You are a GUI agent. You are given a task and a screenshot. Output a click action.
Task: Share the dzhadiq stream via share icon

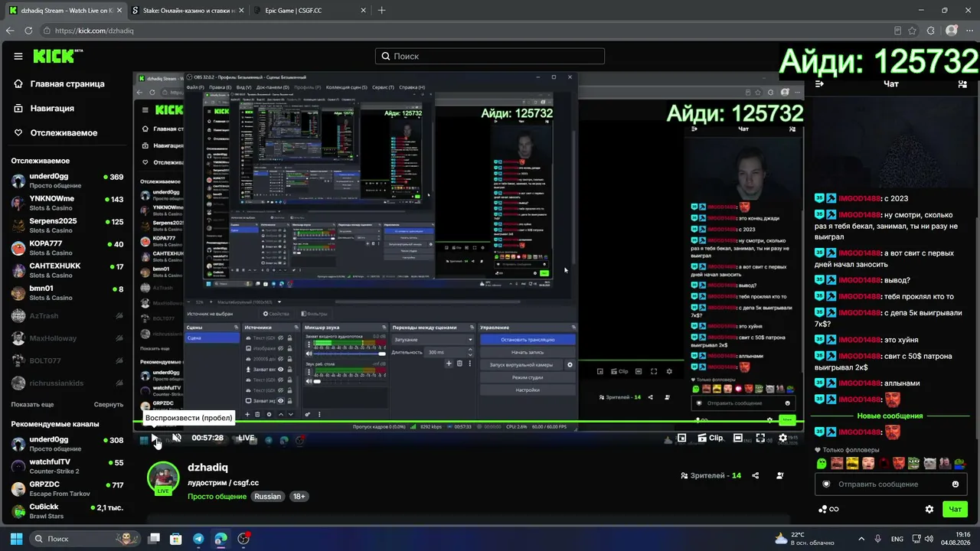click(x=756, y=475)
